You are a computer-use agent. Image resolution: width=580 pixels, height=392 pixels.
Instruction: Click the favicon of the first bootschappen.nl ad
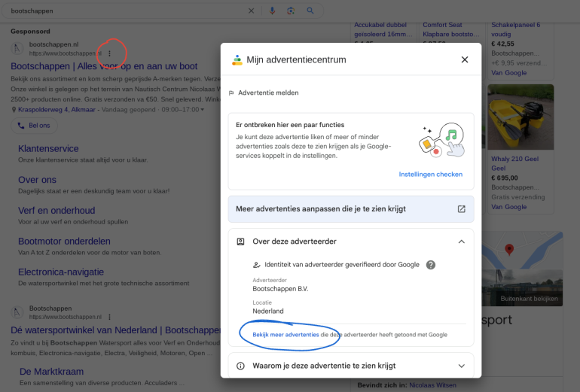(17, 48)
